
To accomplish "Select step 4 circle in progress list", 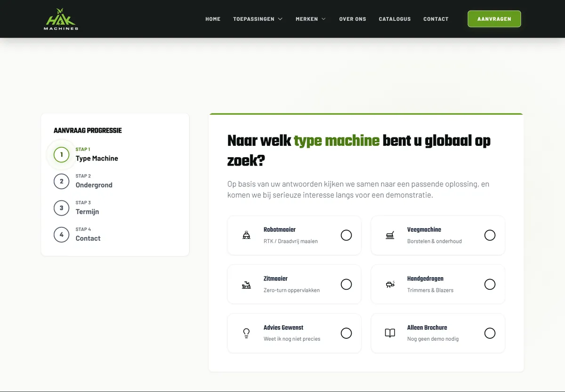I will tap(61, 234).
